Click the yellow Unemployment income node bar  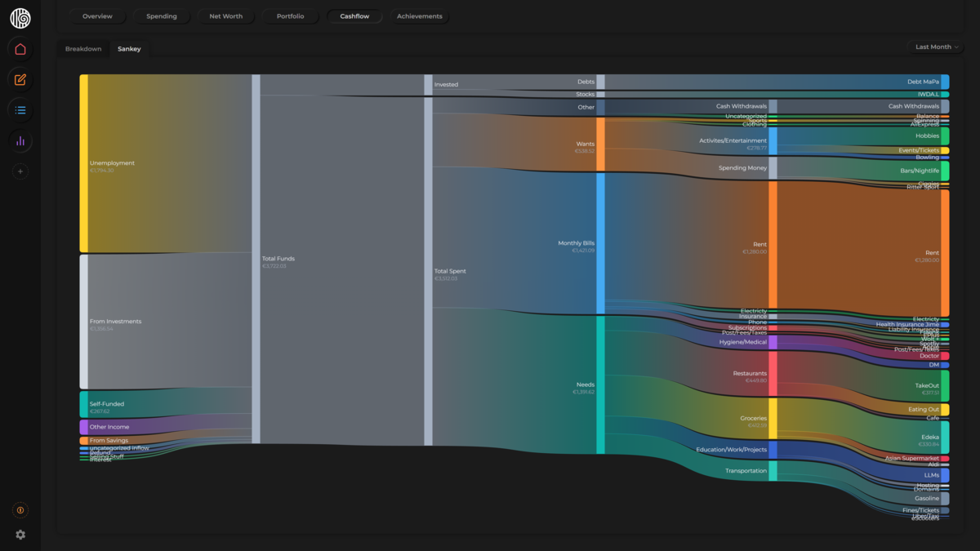(x=83, y=163)
